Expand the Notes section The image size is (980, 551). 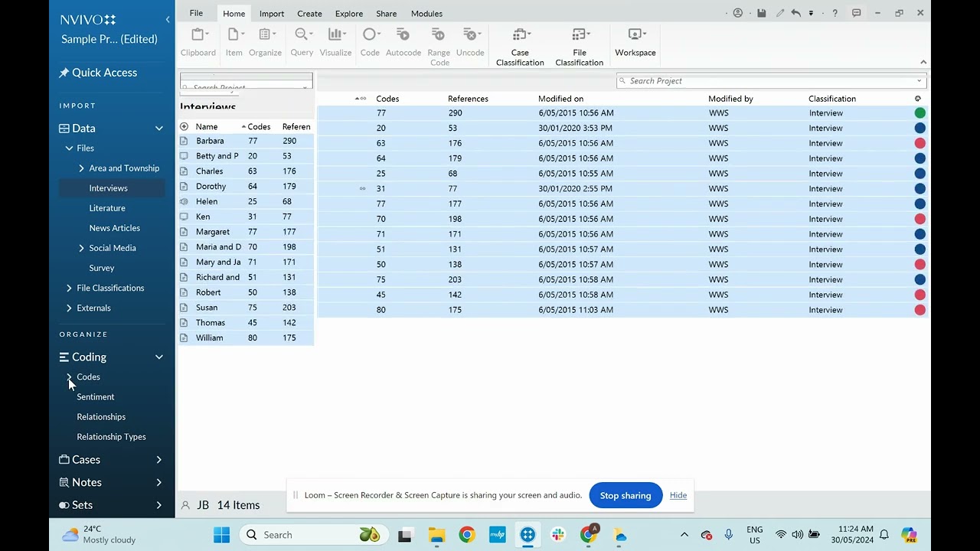pos(159,483)
